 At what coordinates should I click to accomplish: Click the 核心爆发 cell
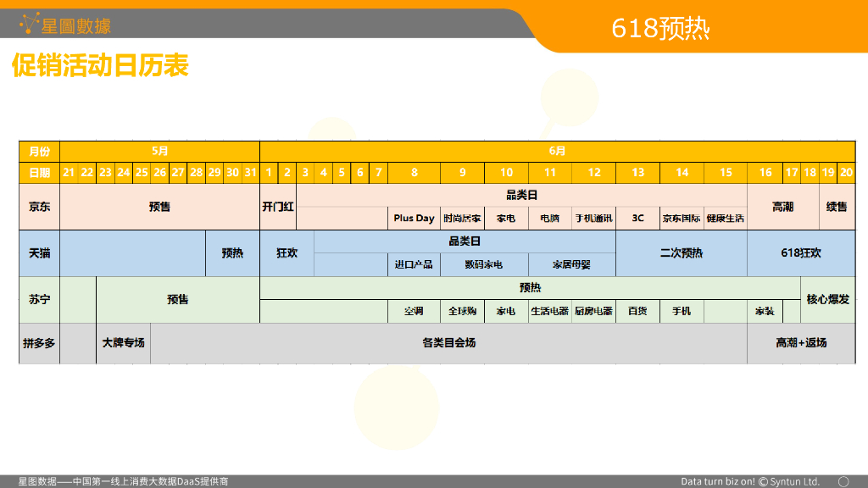point(827,299)
